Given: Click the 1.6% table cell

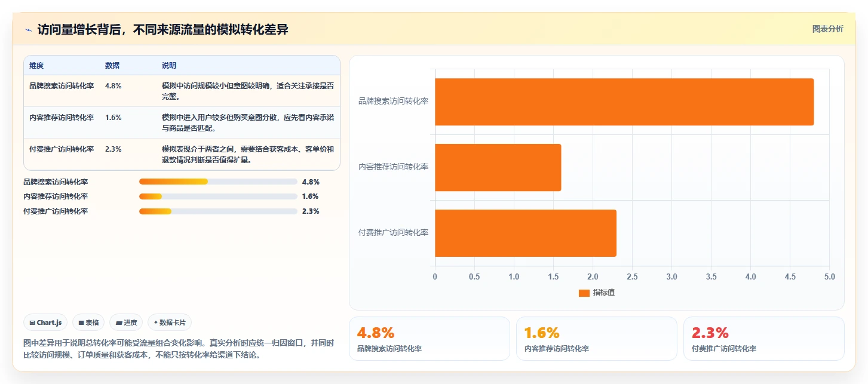Looking at the screenshot, I should 114,117.
